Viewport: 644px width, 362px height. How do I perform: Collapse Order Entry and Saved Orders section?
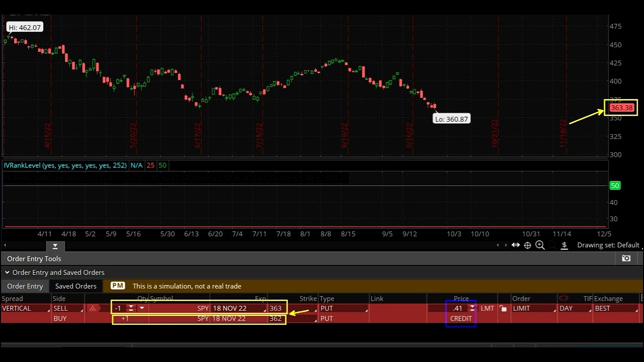coord(7,273)
